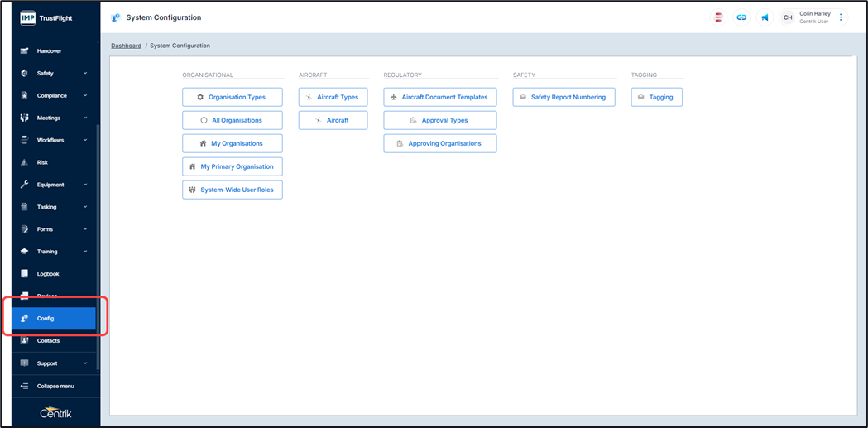Click the sidebar vertical scrollbar
Screen dimensions: 868x428
[x=98, y=247]
